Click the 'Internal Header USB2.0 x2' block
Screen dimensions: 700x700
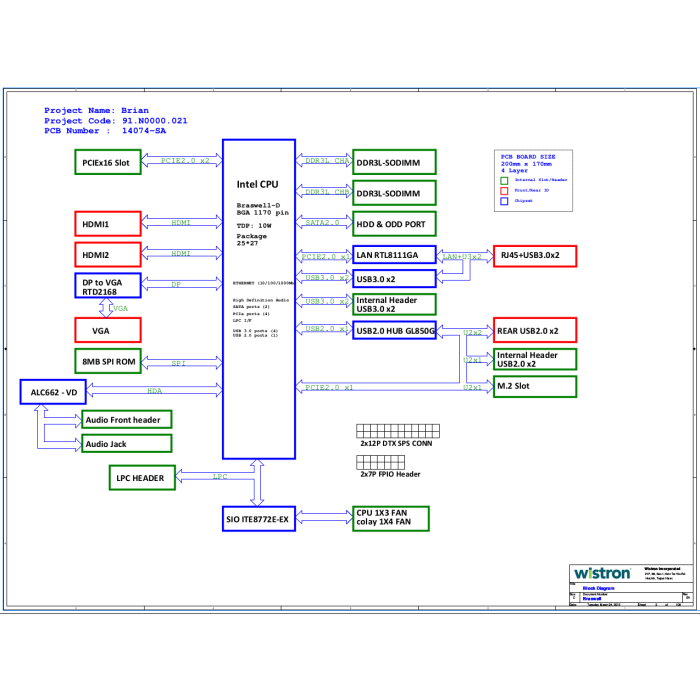pos(535,359)
